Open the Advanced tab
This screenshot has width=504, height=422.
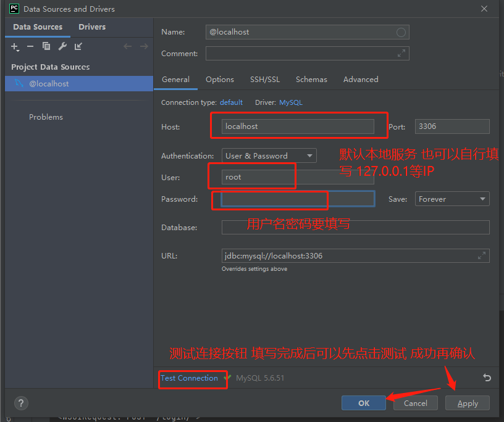tap(361, 80)
